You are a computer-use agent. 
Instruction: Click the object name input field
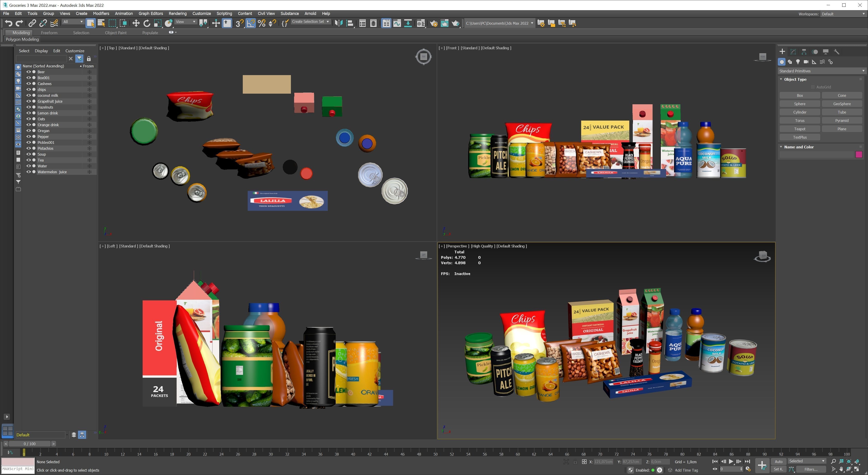pyautogui.click(x=816, y=154)
